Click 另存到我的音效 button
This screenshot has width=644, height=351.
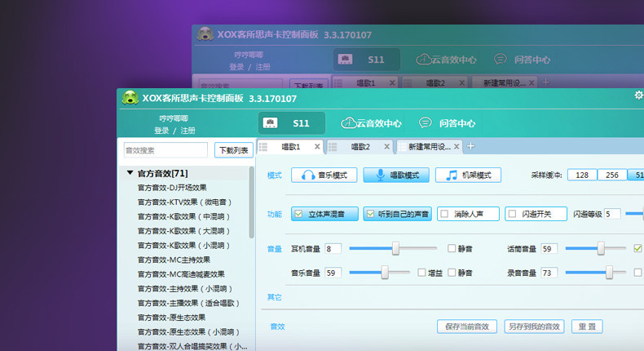click(x=534, y=327)
